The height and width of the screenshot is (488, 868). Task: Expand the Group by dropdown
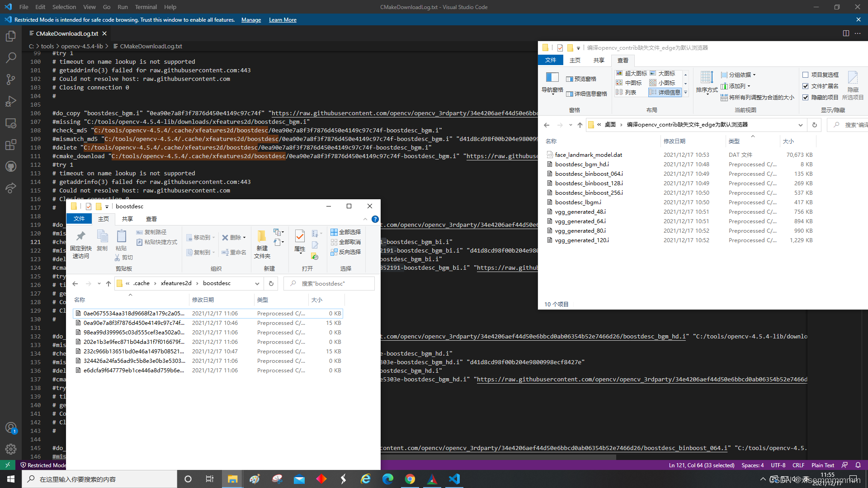tap(738, 75)
